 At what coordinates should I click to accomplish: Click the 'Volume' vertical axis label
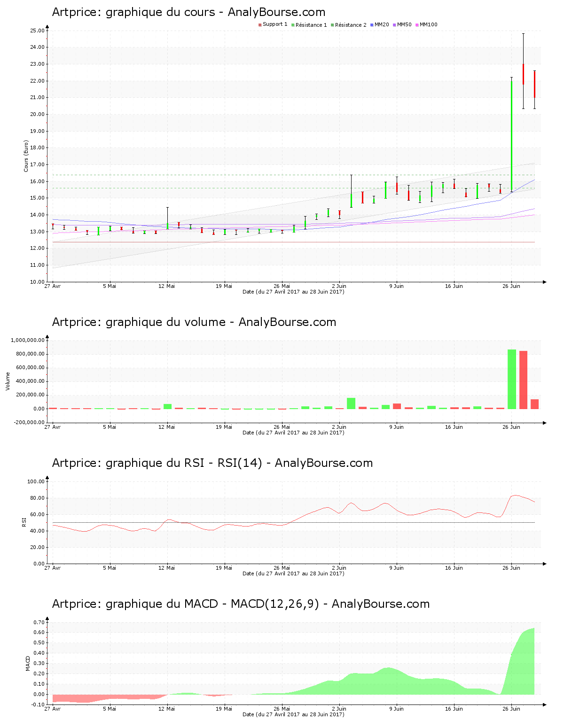pos(8,381)
